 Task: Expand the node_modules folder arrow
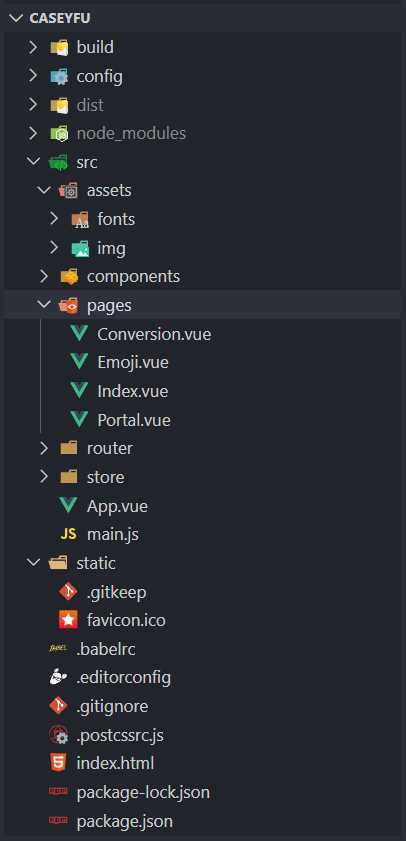coord(33,133)
